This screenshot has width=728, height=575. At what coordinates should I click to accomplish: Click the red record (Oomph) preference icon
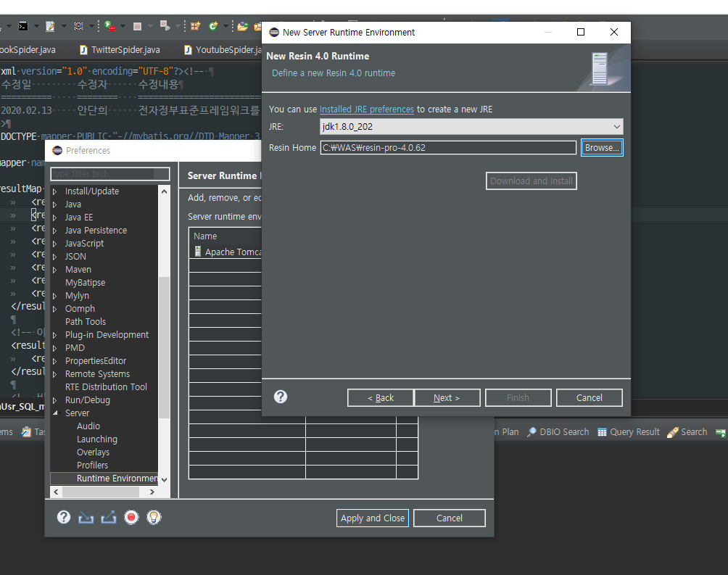pos(131,517)
